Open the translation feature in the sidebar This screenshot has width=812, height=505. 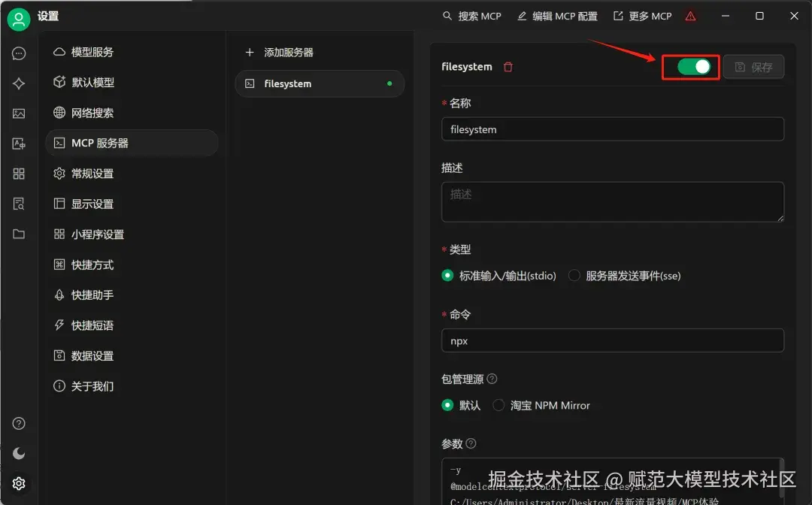19,144
